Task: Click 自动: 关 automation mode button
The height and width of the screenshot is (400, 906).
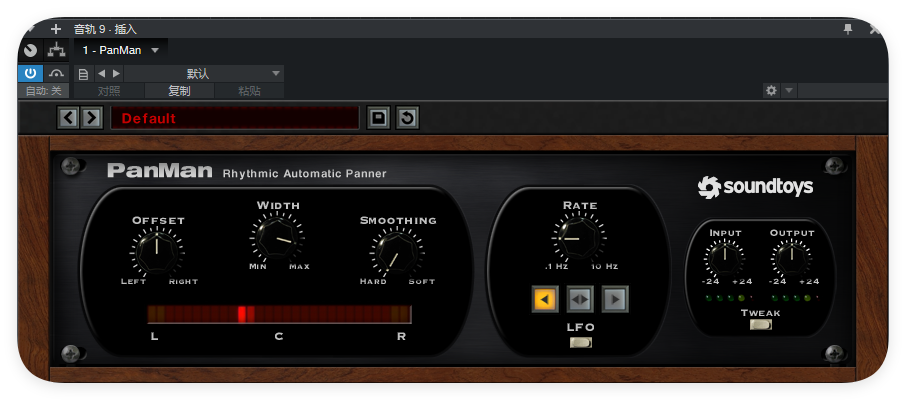Action: [x=43, y=91]
